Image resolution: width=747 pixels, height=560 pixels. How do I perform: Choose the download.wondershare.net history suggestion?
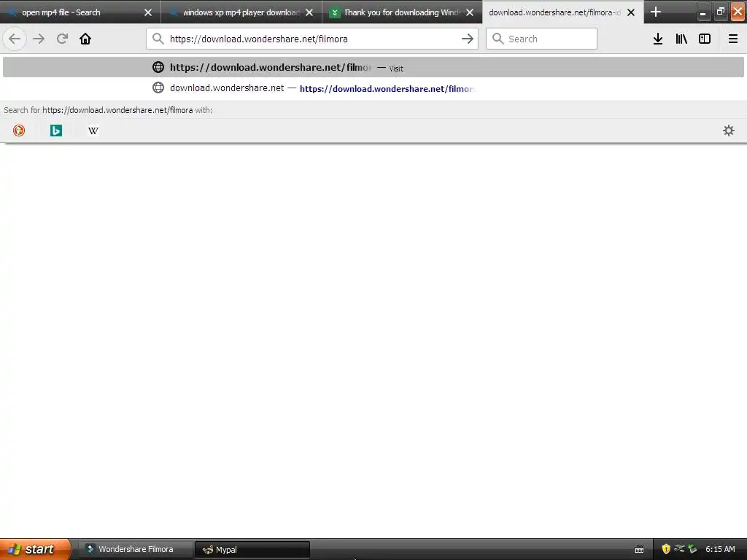click(373, 88)
